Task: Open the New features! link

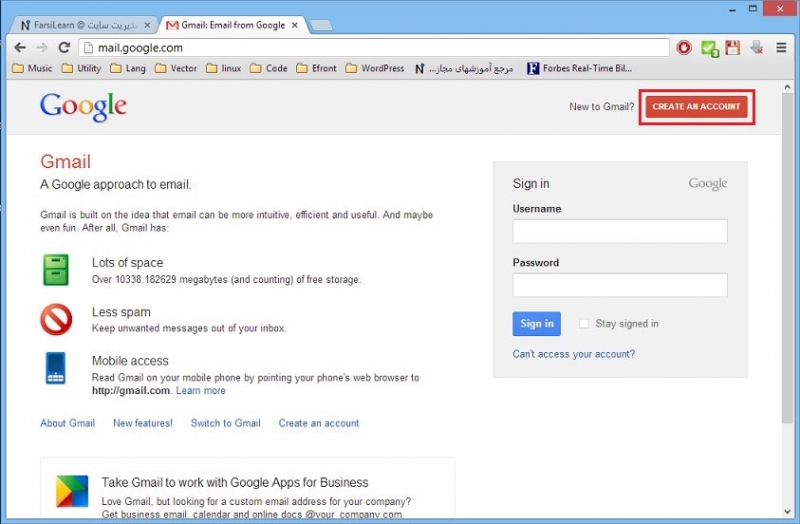Action: point(143,423)
